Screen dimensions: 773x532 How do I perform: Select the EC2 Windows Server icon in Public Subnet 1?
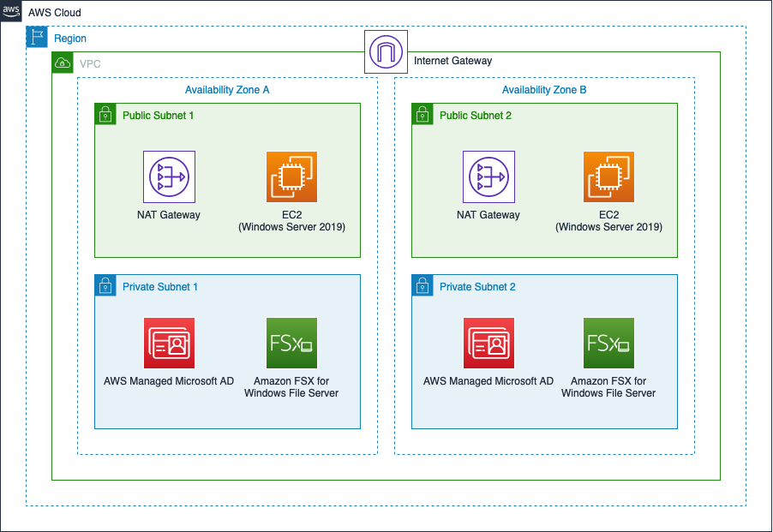coord(291,176)
